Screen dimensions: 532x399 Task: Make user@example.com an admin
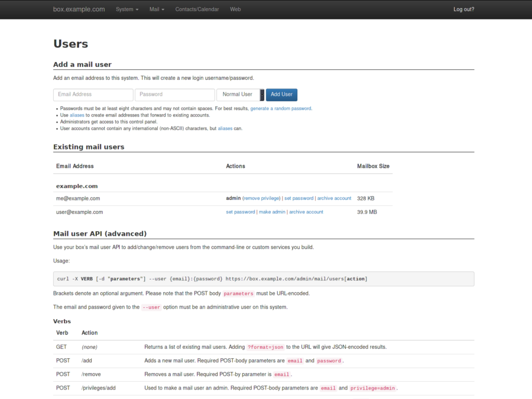coord(272,212)
